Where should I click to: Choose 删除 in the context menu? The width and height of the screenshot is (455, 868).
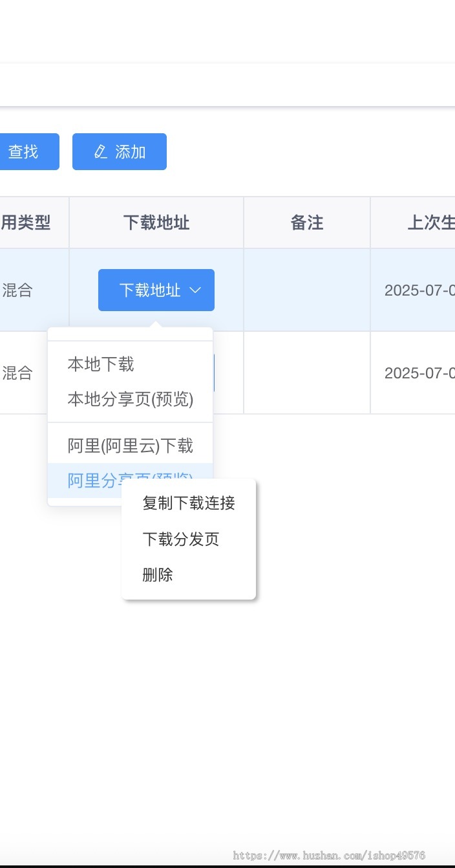[x=158, y=574]
